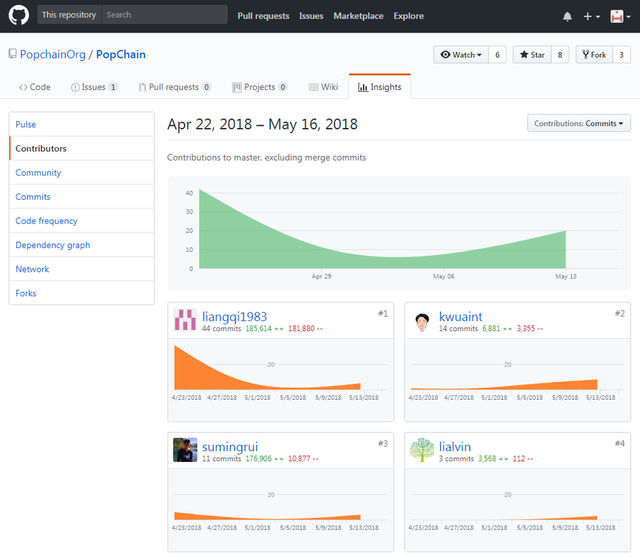This screenshot has width=640, height=557.
Task: View the stargazers count 8
Action: (560, 55)
